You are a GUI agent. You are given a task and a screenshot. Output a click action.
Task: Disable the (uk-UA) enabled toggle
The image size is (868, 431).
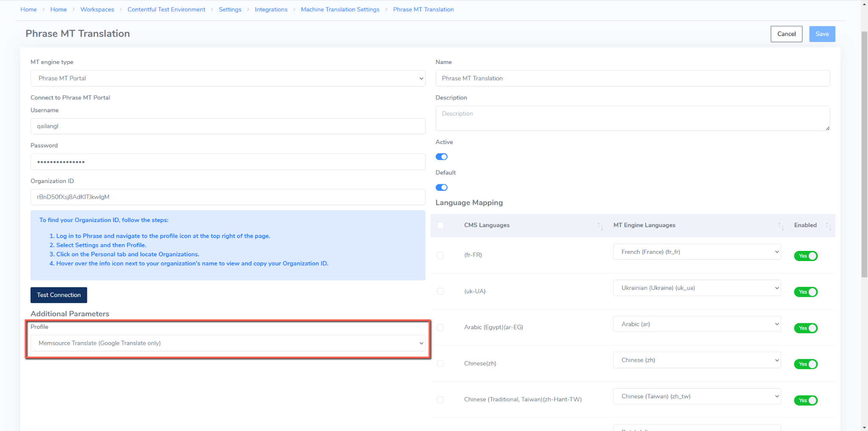[806, 292]
